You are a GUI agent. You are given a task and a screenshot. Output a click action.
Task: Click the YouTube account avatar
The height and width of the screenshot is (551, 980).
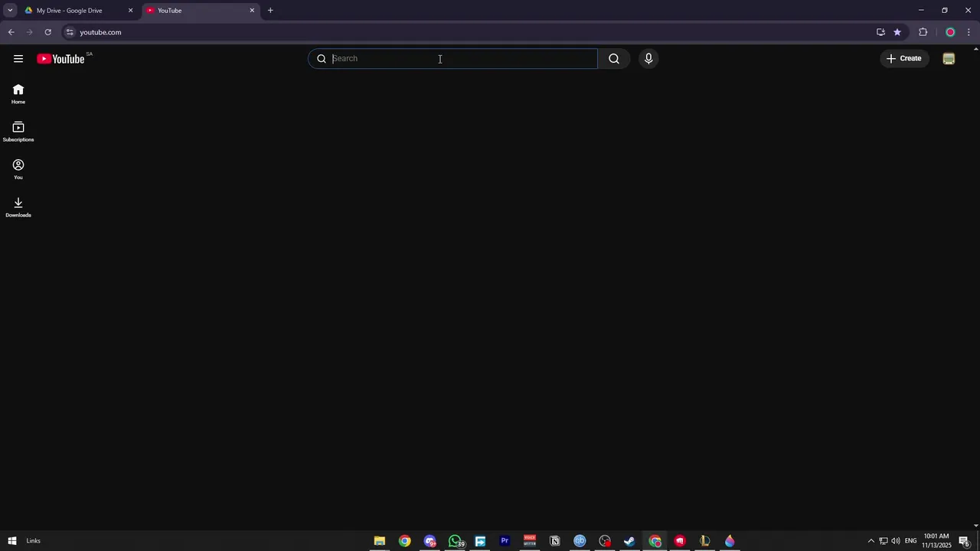click(x=949, y=59)
